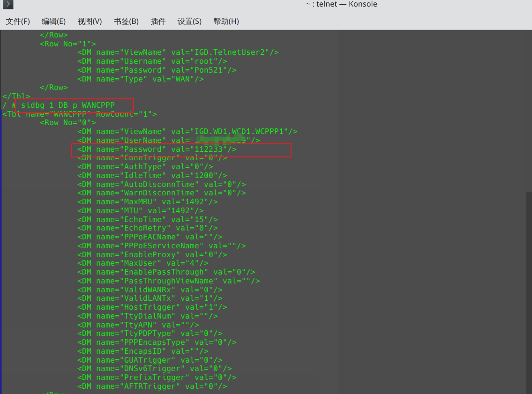Open the 帮助(H) help menu

tap(226, 22)
